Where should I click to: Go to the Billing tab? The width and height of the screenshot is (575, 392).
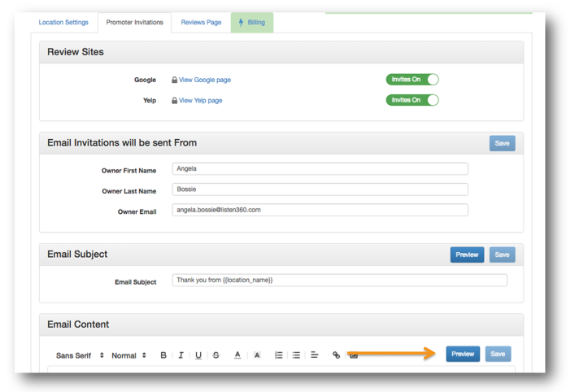pos(252,23)
